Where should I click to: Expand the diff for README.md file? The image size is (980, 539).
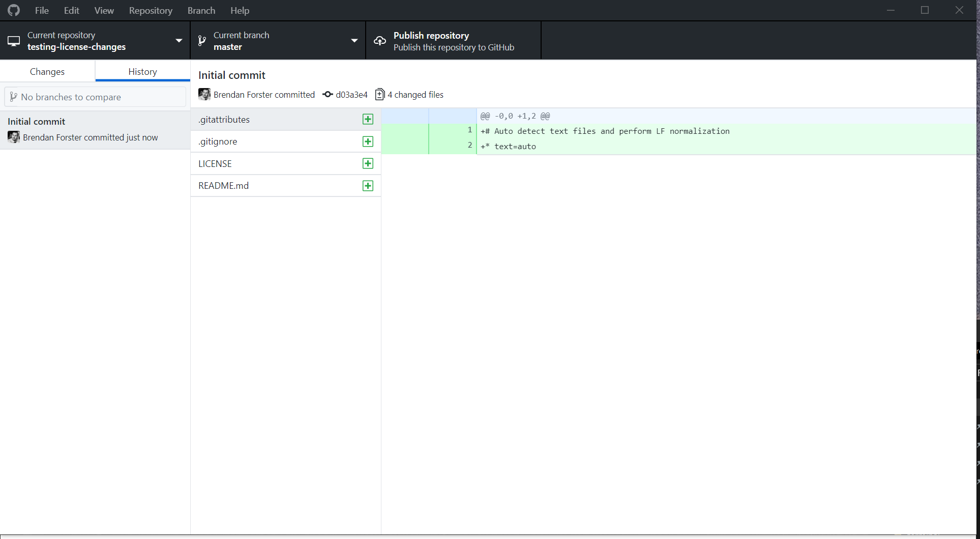[368, 185]
